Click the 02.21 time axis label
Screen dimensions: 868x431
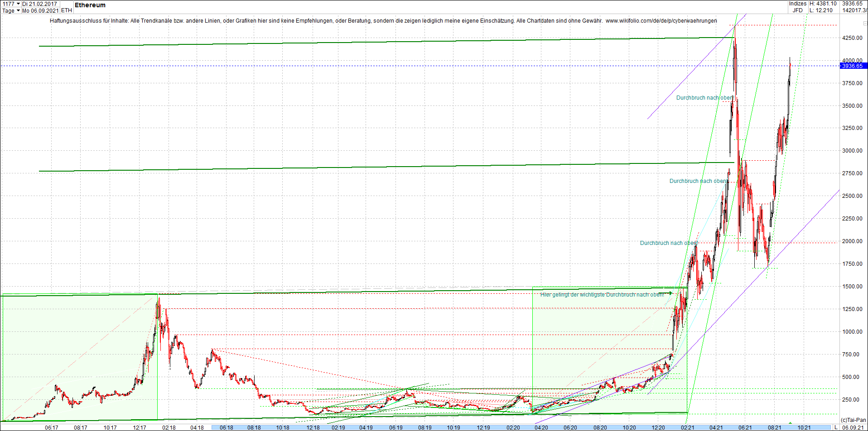(x=688, y=427)
